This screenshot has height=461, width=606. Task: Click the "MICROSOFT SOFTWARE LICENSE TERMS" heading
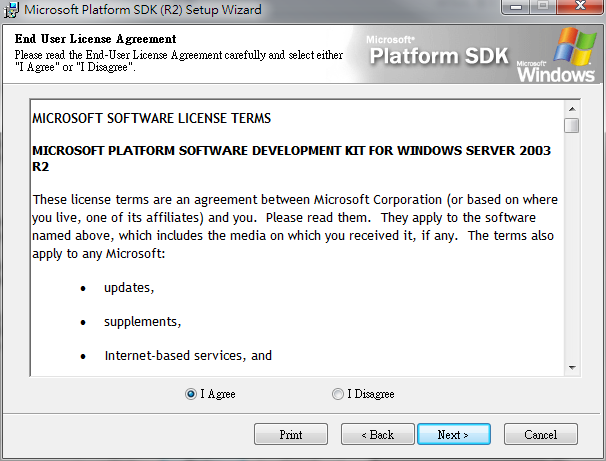click(152, 118)
